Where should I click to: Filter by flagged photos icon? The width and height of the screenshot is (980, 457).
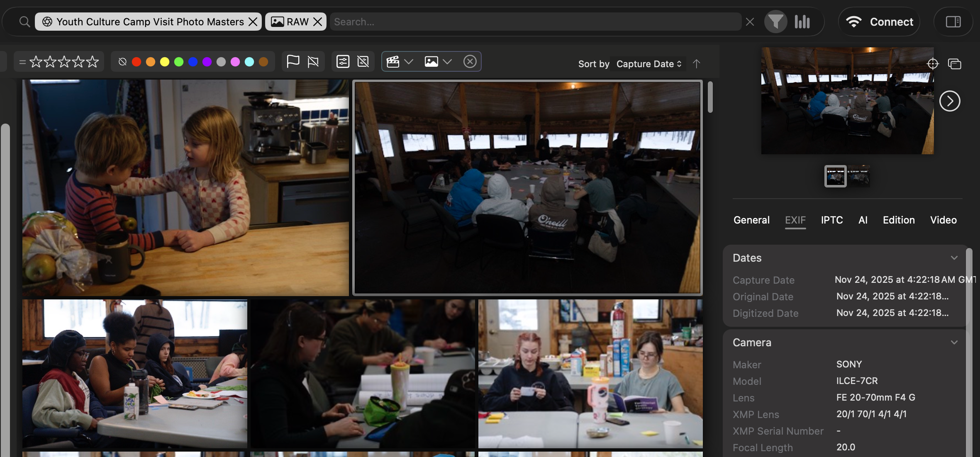[x=293, y=62]
